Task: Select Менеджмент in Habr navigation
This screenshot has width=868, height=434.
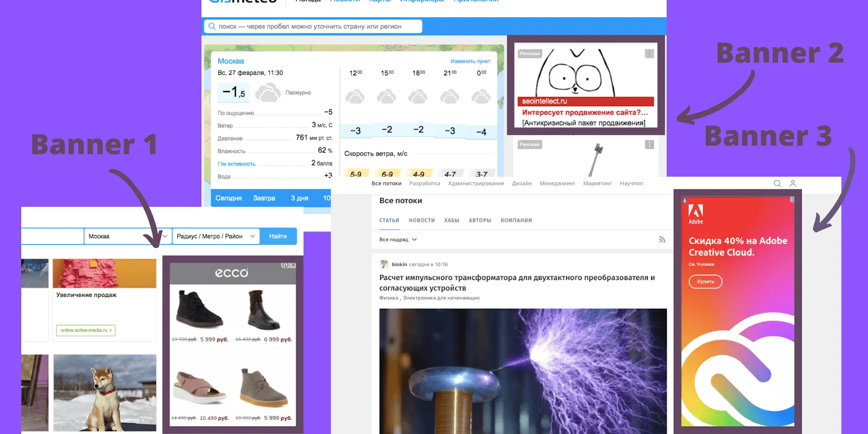Action: 557,183
